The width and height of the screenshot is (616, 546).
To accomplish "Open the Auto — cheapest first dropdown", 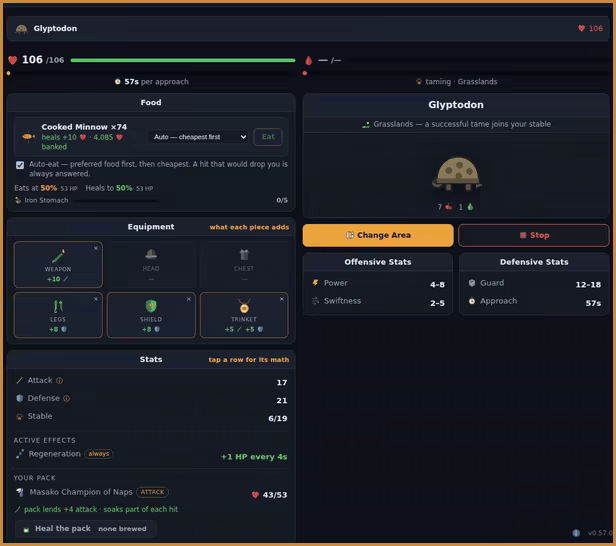I will [198, 137].
